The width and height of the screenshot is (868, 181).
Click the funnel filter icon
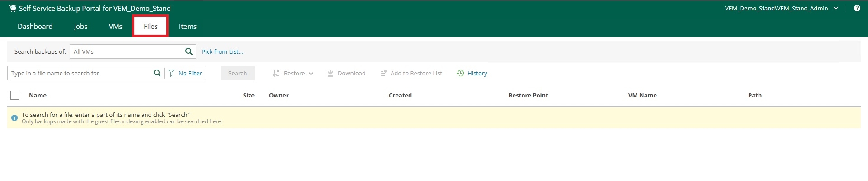(171, 73)
